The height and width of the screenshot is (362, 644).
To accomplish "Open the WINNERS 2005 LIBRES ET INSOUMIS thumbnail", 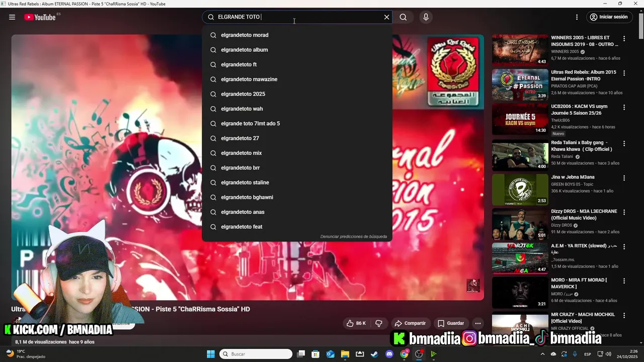I will [x=520, y=50].
